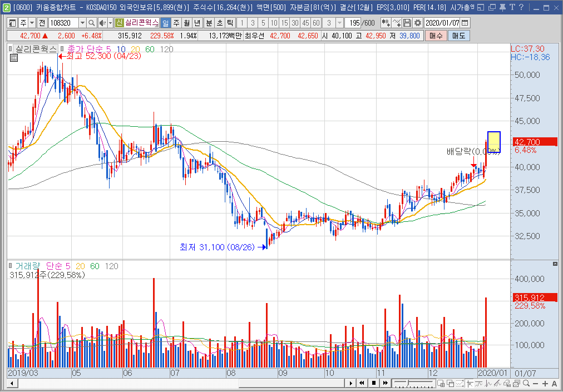Open help question mark in title bar
Viewport: 563px width, 392px height.
point(521,7)
